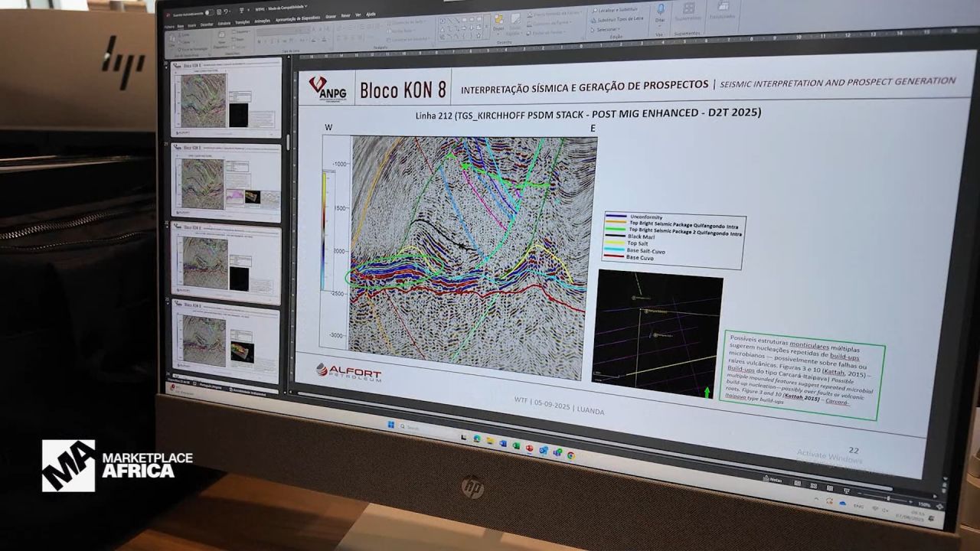The image size is (980, 551).
Task: Click the Windows Start button
Action: pos(391,425)
